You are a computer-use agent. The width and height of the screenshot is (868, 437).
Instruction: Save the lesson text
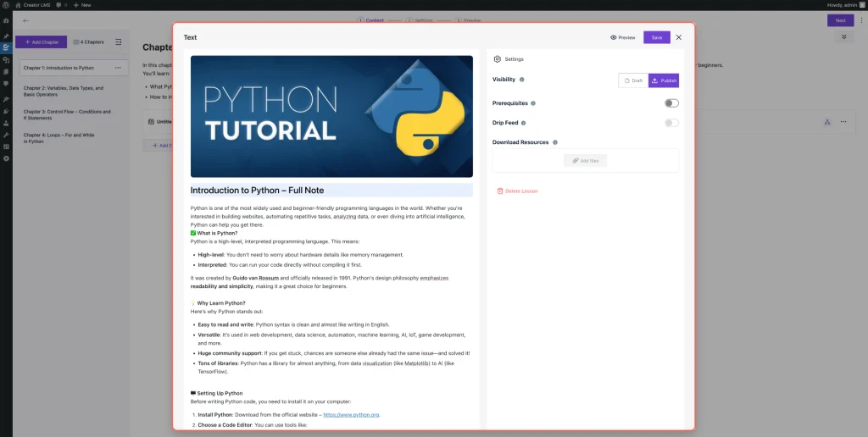pos(656,37)
